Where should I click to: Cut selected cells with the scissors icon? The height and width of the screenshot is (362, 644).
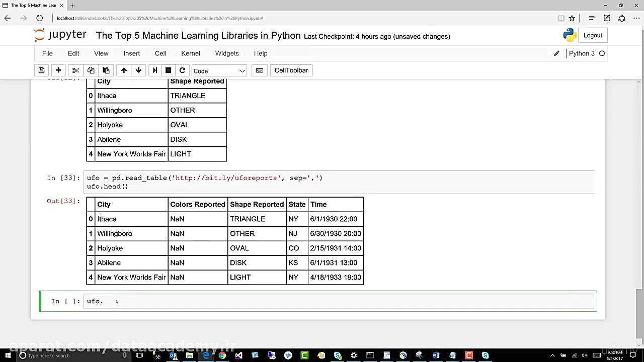pos(75,70)
